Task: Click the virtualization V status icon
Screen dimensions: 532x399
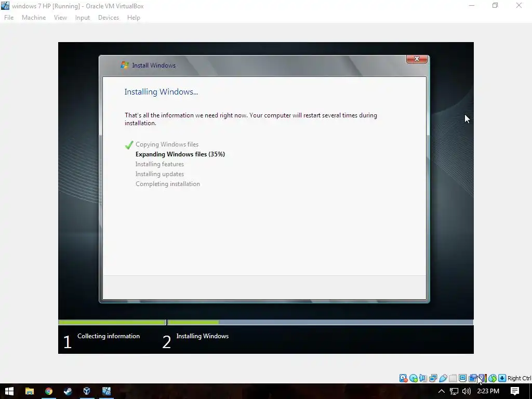Action: click(x=483, y=378)
